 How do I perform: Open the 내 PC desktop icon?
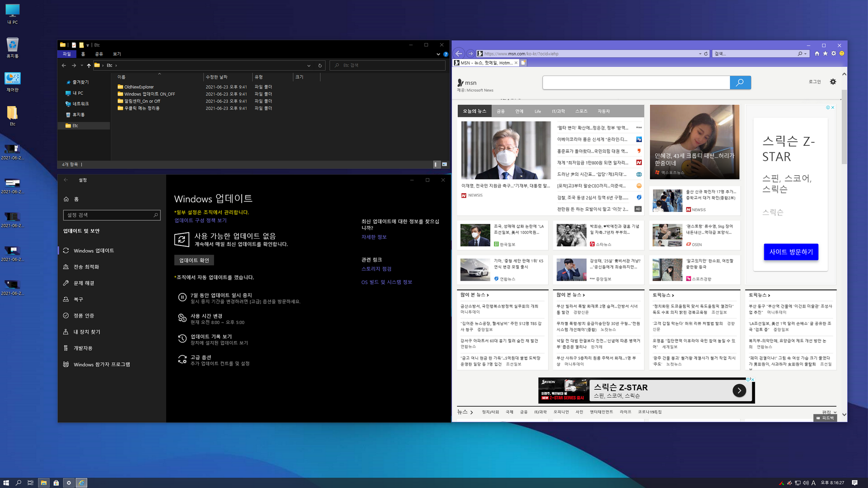(x=13, y=14)
